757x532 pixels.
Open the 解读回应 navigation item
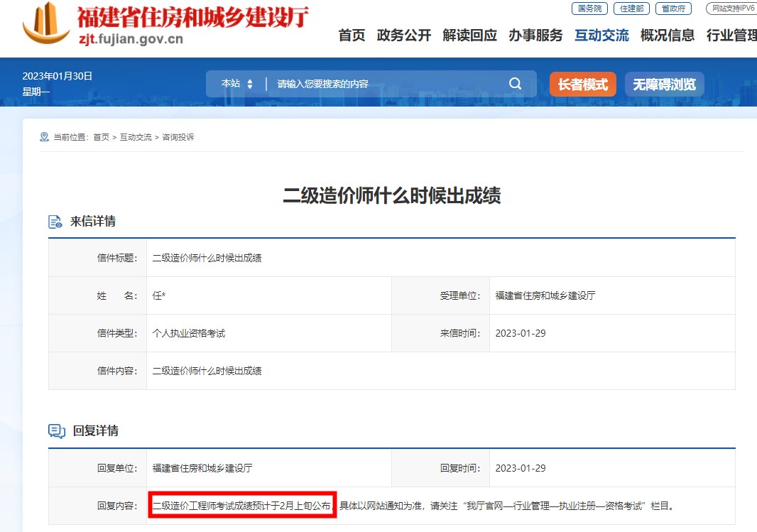click(469, 36)
